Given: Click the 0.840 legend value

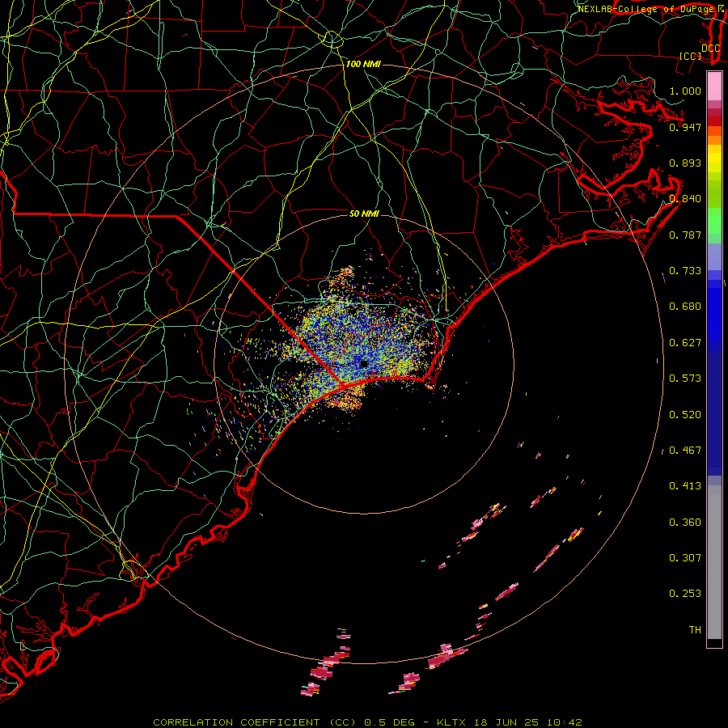Looking at the screenshot, I should (685, 199).
